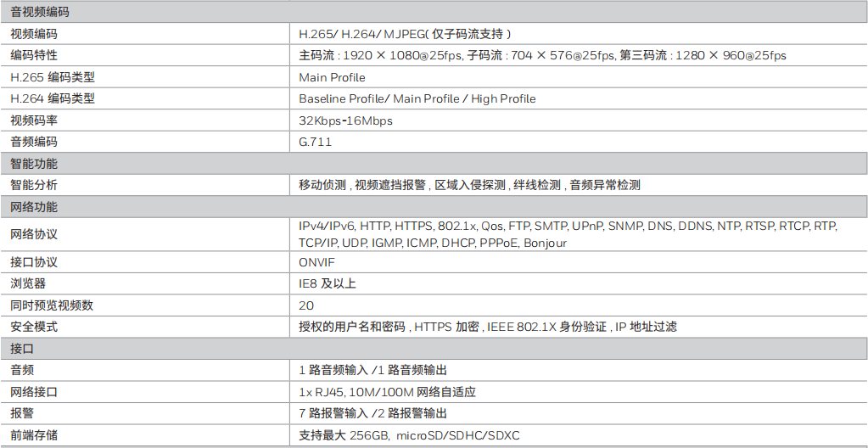Screen dimensions: 868x448
Task: Select the 同时预览视频数 label
Action: (52, 305)
